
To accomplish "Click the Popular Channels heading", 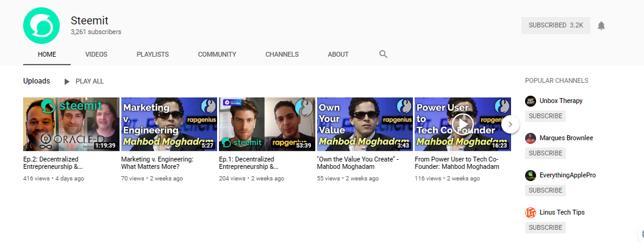I will (557, 80).
